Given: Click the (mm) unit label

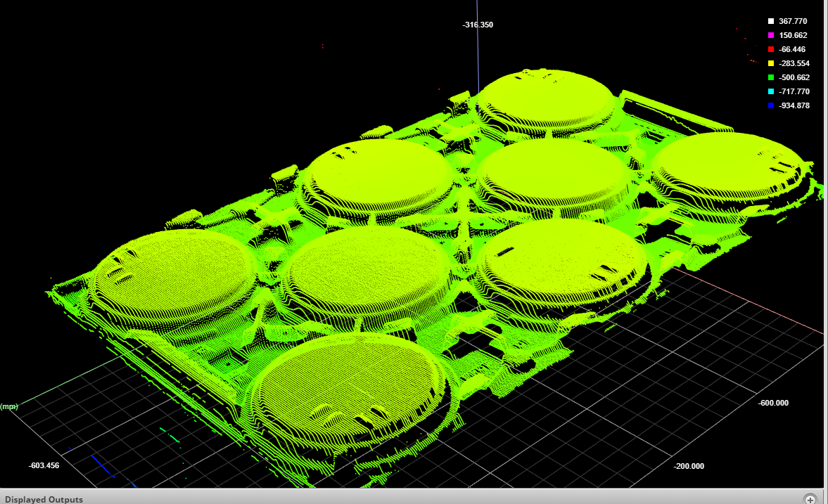Looking at the screenshot, I should pos(9,406).
